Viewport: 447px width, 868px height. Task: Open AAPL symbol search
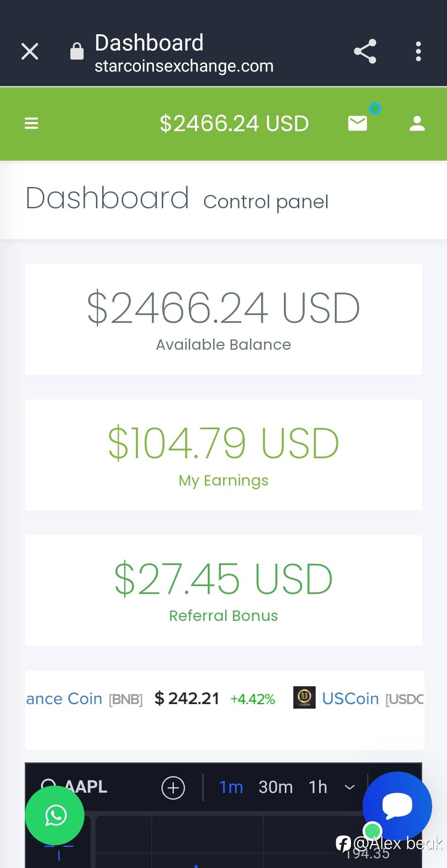pyautogui.click(x=86, y=786)
